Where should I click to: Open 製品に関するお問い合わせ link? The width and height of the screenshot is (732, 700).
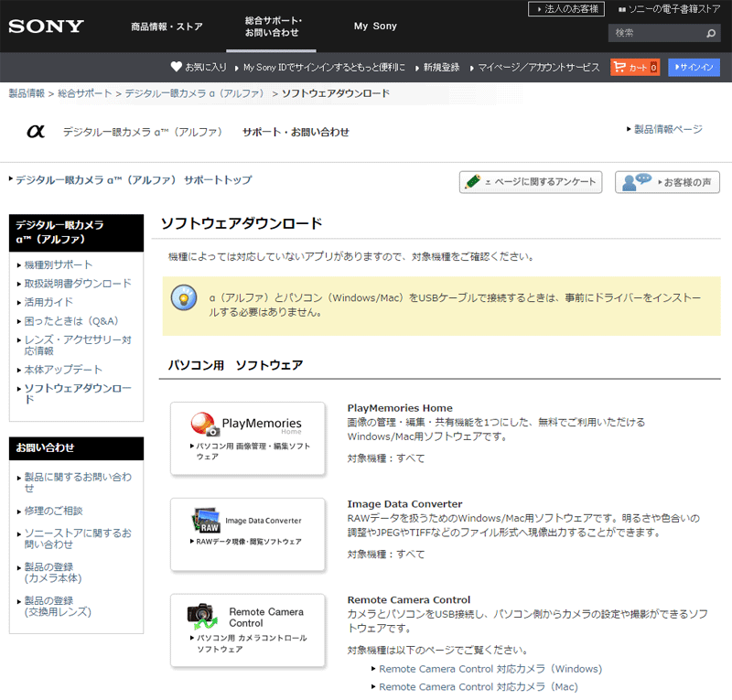[78, 482]
